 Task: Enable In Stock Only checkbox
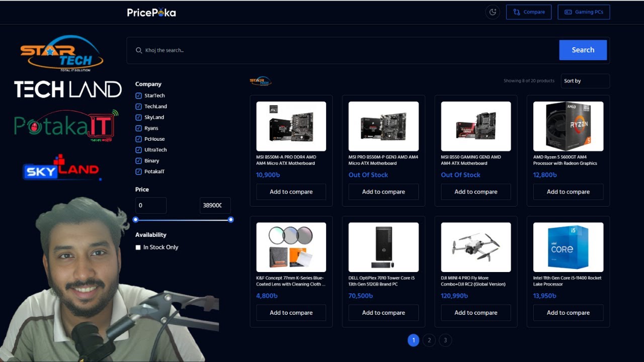coord(138,247)
